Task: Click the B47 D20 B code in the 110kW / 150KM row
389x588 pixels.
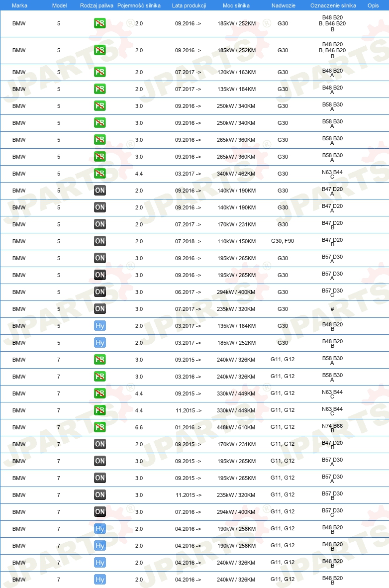Action: click(332, 242)
